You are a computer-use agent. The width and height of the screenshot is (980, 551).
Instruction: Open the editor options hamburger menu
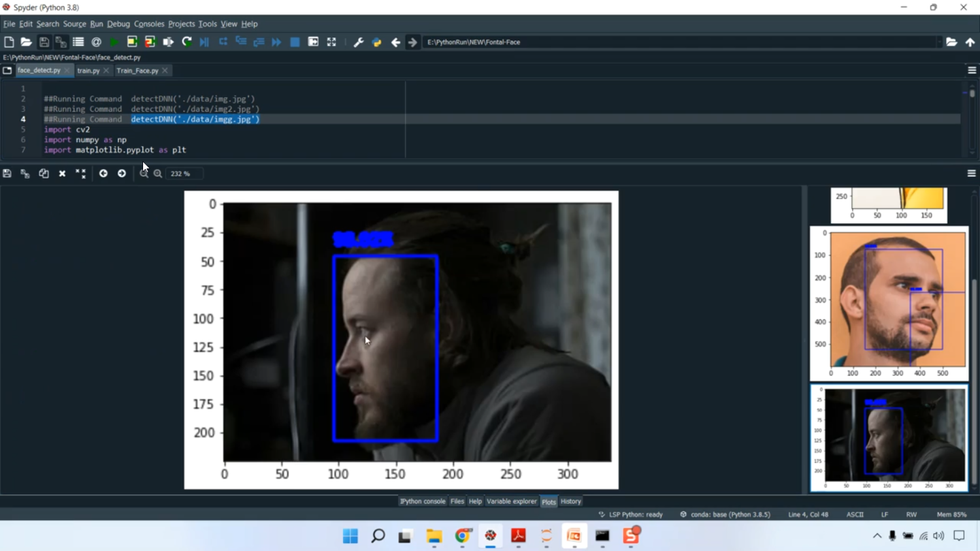coord(973,70)
